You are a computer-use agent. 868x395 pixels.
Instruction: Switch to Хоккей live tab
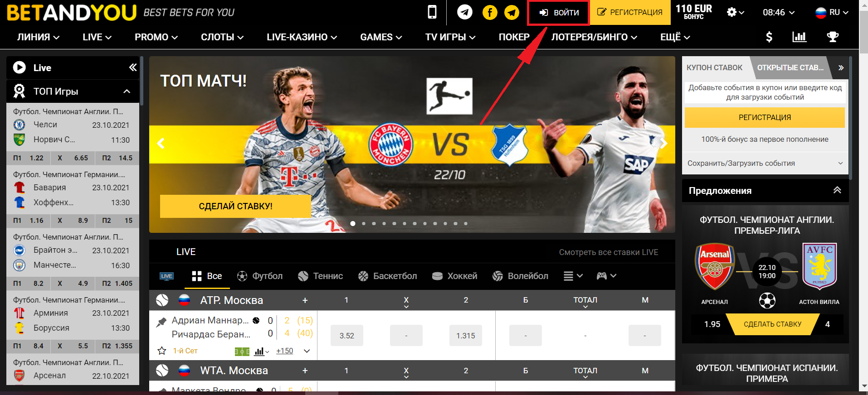click(x=454, y=276)
